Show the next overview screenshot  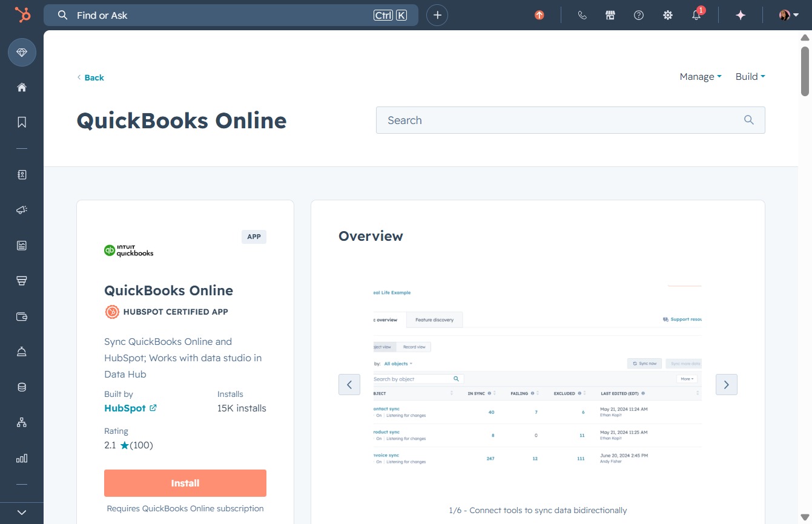coord(727,384)
